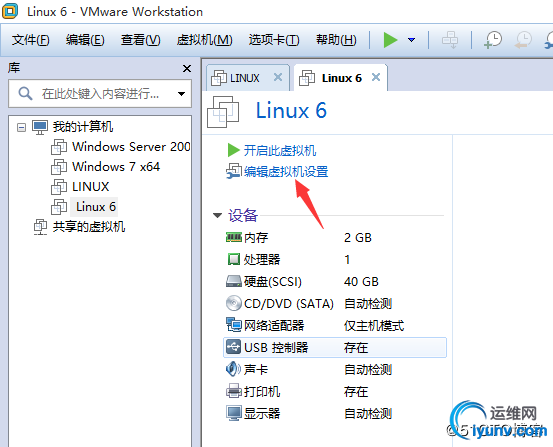
Task: Click the CD/DVD disc icon
Action: coord(233,303)
